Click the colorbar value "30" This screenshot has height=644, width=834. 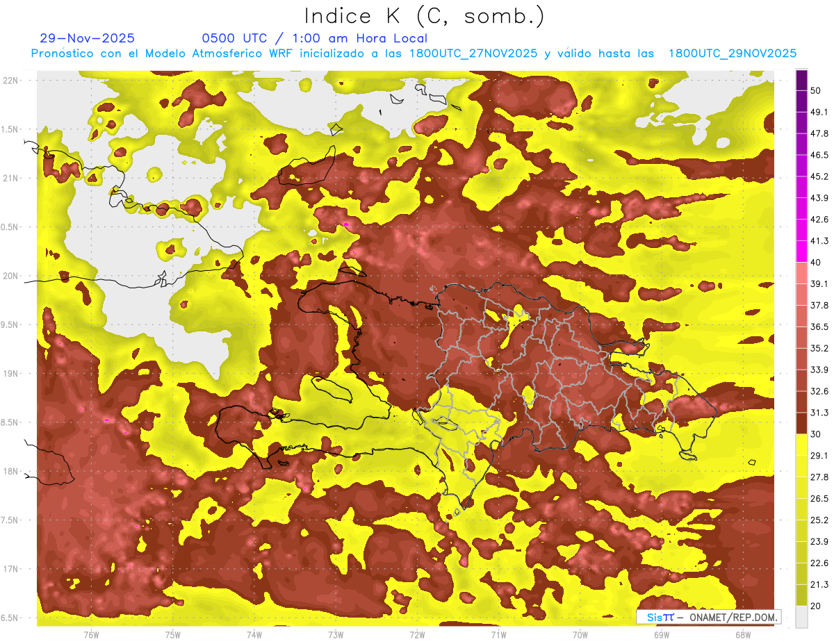pos(815,434)
